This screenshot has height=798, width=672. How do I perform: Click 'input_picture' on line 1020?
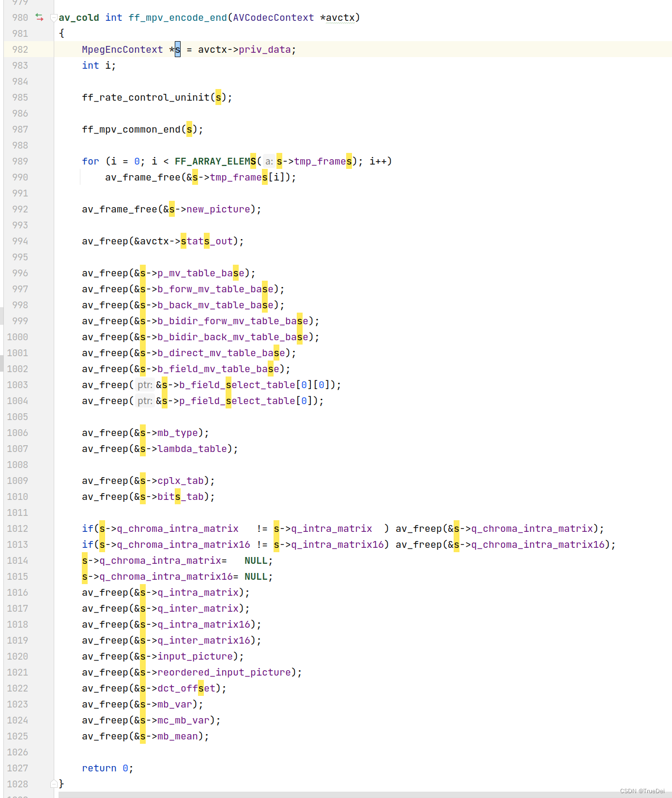pos(195,656)
